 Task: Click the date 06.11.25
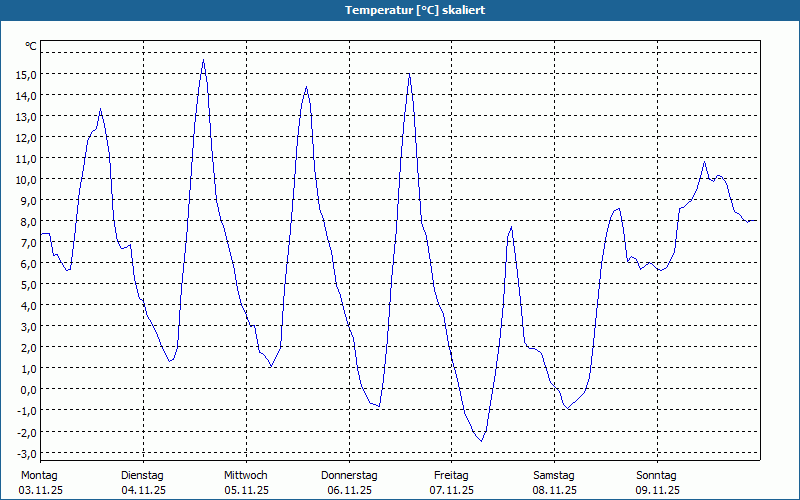click(x=349, y=491)
